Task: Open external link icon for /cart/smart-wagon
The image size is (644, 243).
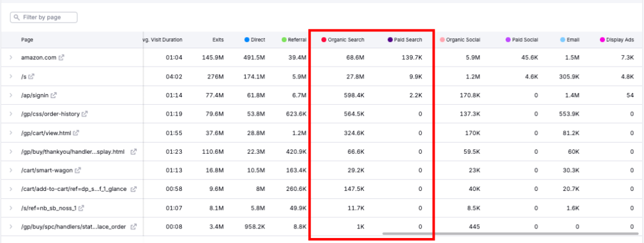Action: point(78,170)
